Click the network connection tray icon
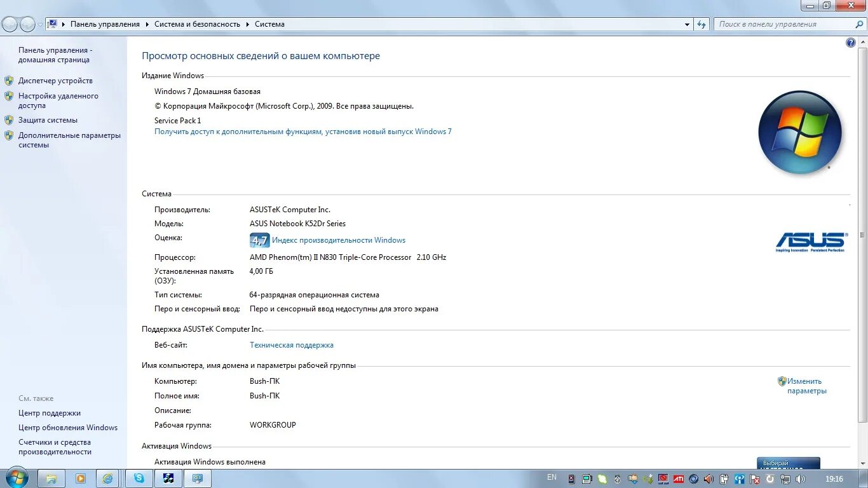Image resolution: width=868 pixels, height=488 pixels. pos(785,478)
